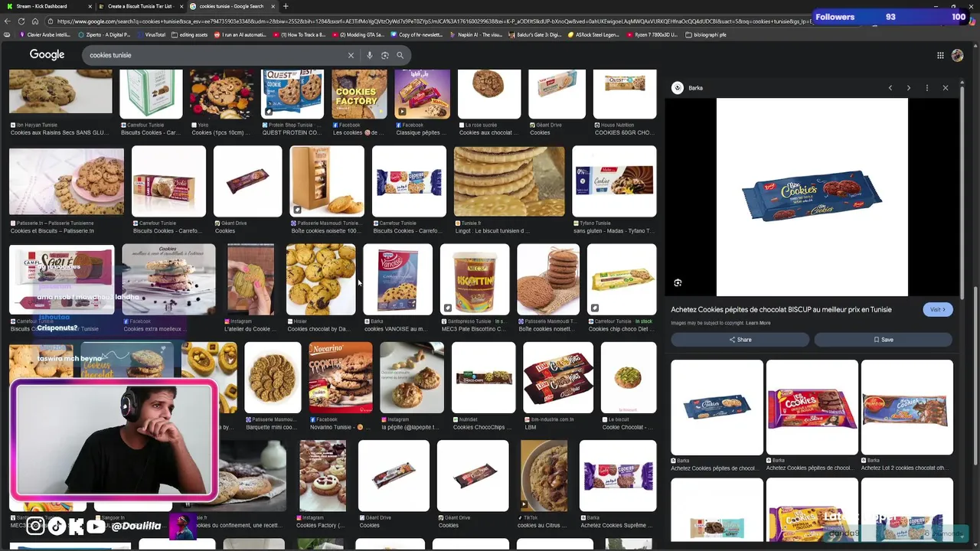Image resolution: width=980 pixels, height=551 pixels.
Task: Open MEC3 Pate Biscottino jar image
Action: [x=474, y=279]
